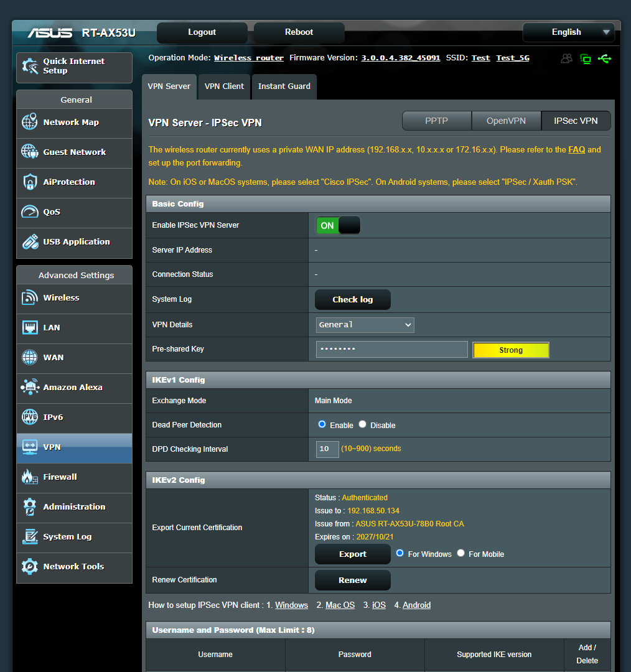
Task: Switch to the VPN Client tab
Action: pos(224,86)
